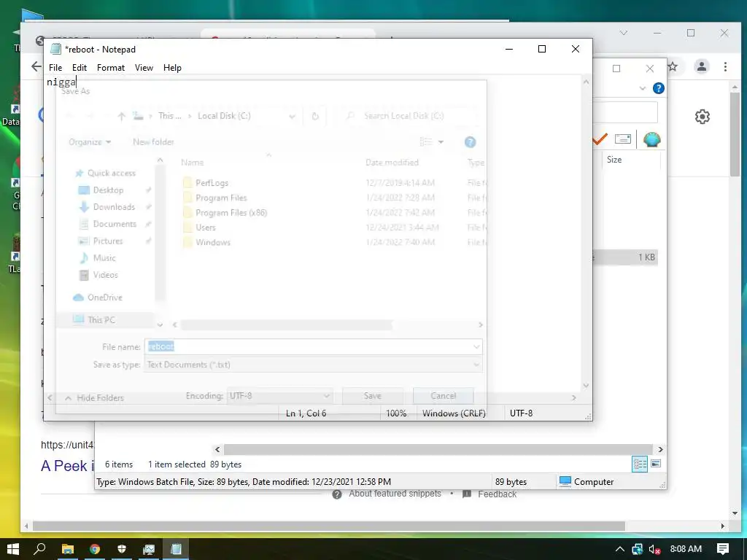This screenshot has width=747, height=560.
Task: Open the Notepad File menu
Action: (x=55, y=68)
